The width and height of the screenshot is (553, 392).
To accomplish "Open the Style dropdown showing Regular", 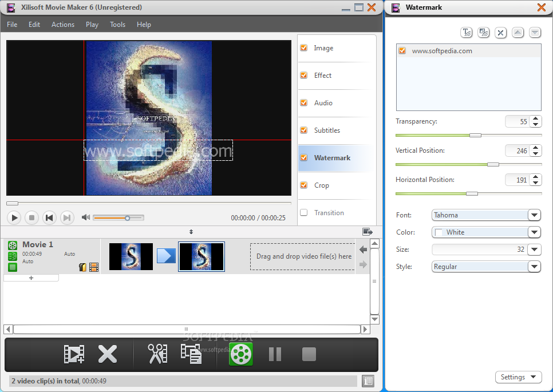I will pyautogui.click(x=534, y=267).
